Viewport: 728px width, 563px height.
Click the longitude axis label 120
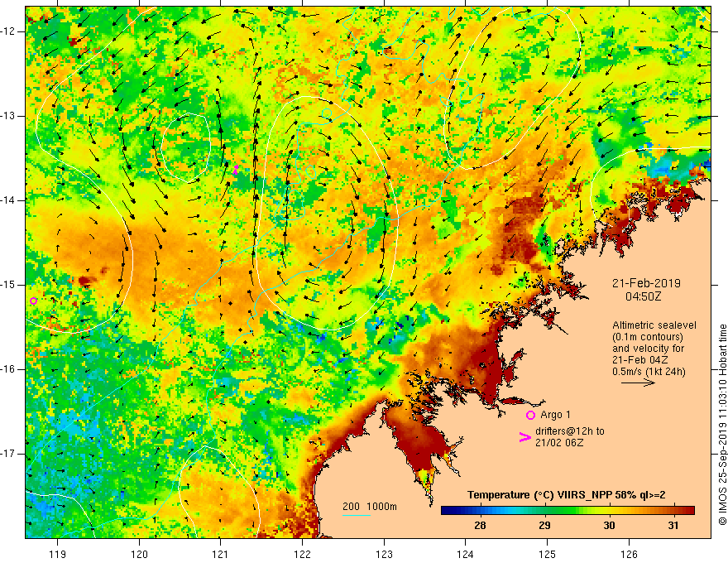139,554
